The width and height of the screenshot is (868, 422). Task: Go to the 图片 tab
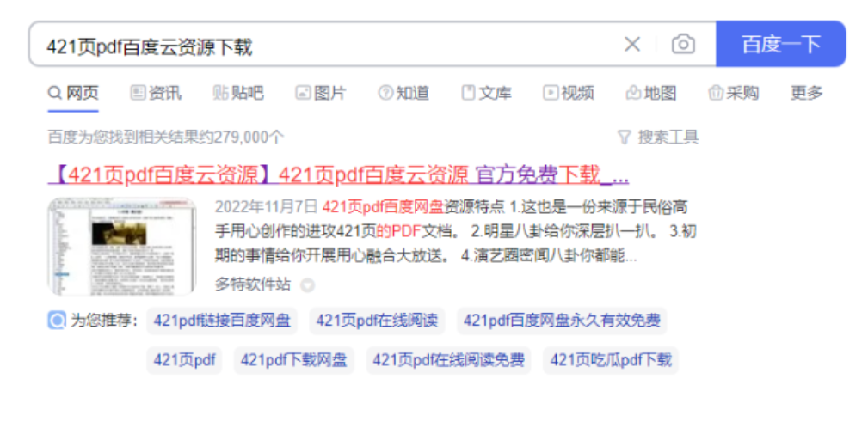321,93
